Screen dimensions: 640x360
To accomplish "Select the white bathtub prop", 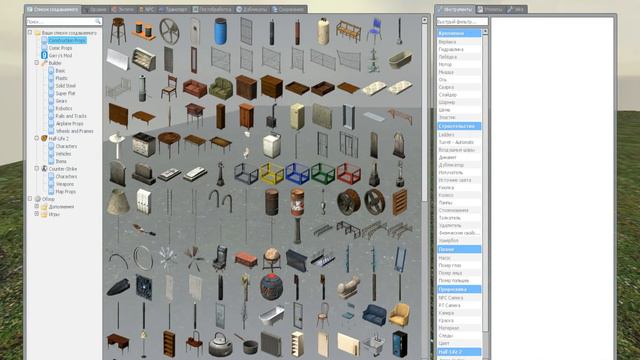I will click(272, 316).
